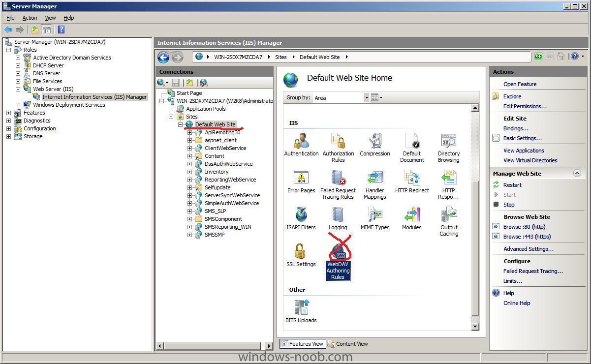Open the Action menu

point(30,18)
